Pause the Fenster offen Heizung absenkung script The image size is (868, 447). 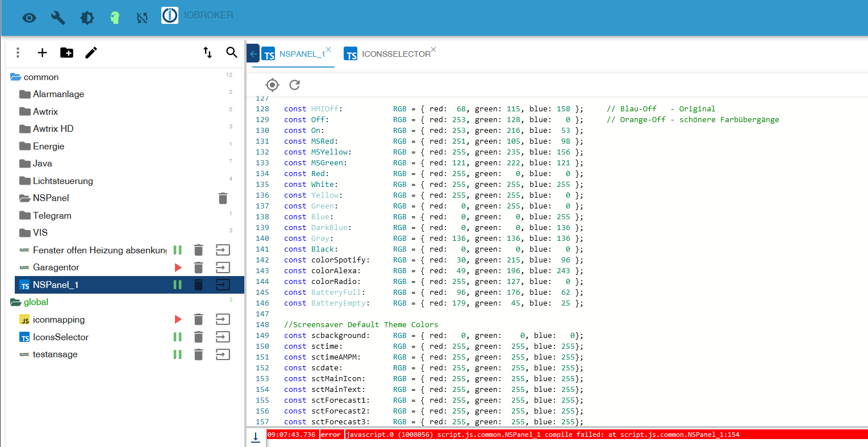177,250
